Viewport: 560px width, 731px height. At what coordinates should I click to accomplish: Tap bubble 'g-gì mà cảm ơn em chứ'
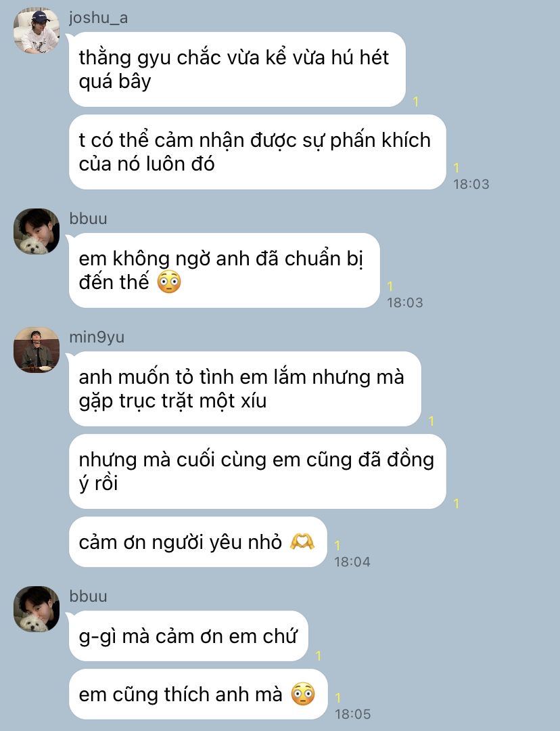coord(189,636)
